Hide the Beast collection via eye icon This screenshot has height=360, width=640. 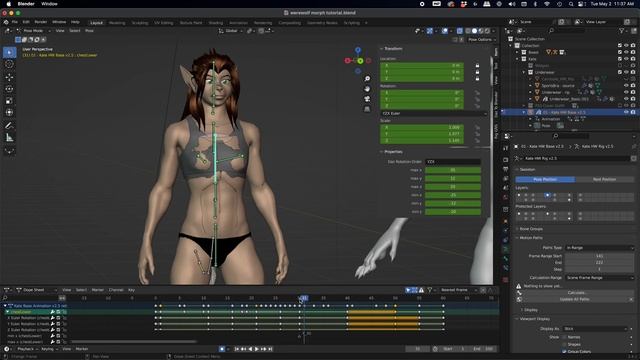[x=626, y=52]
